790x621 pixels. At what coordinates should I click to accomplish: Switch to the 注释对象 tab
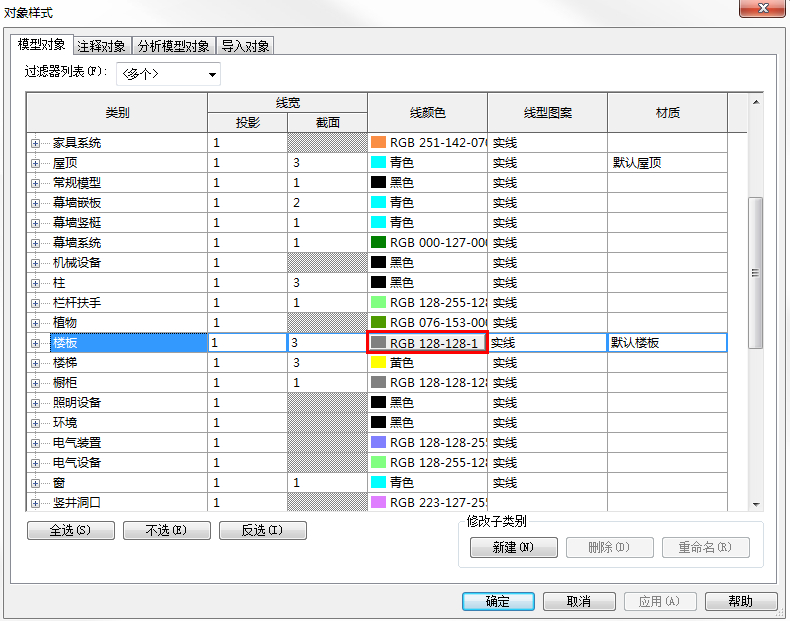point(102,46)
